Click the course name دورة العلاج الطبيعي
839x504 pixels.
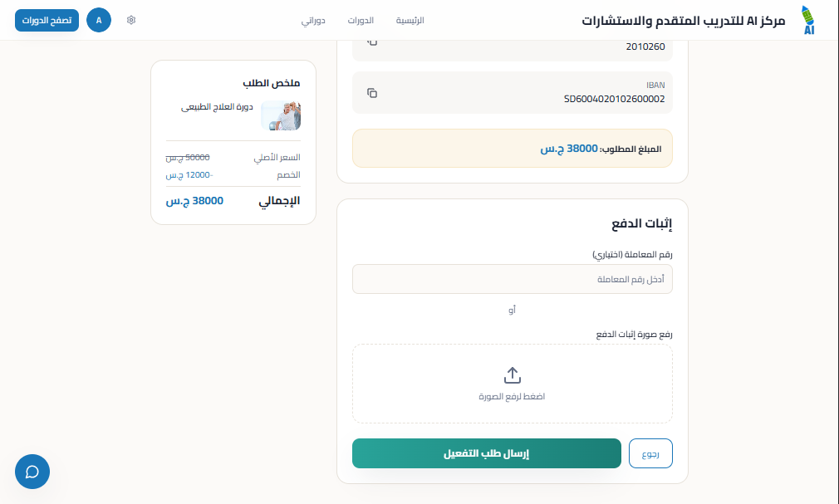point(218,107)
